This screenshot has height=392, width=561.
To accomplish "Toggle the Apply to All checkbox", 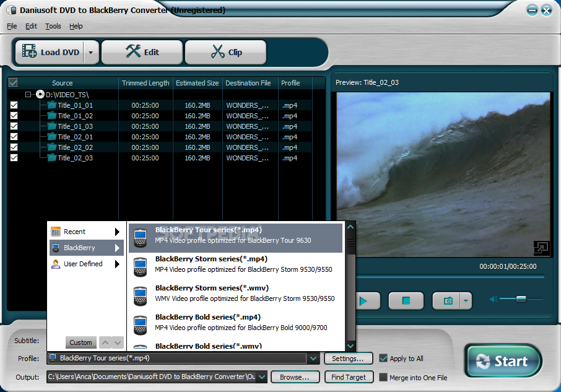I will 383,359.
